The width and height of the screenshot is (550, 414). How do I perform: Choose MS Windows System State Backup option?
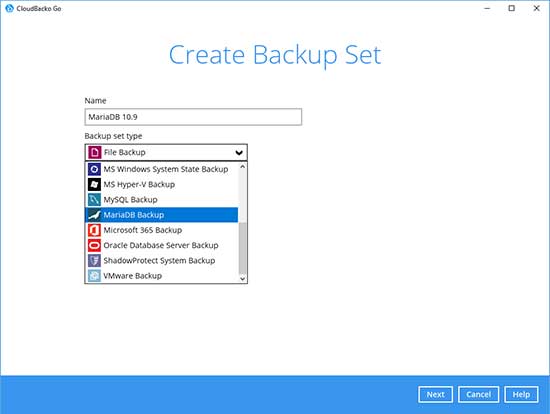[162, 169]
